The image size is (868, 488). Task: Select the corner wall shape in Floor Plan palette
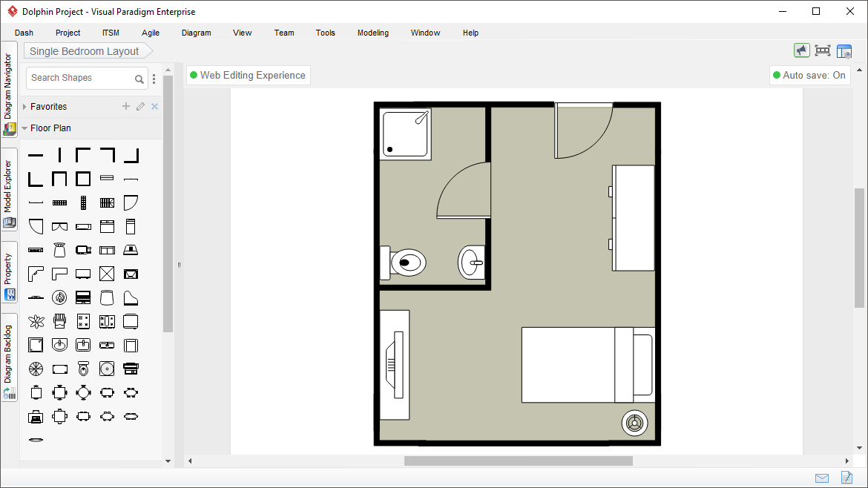pos(83,154)
